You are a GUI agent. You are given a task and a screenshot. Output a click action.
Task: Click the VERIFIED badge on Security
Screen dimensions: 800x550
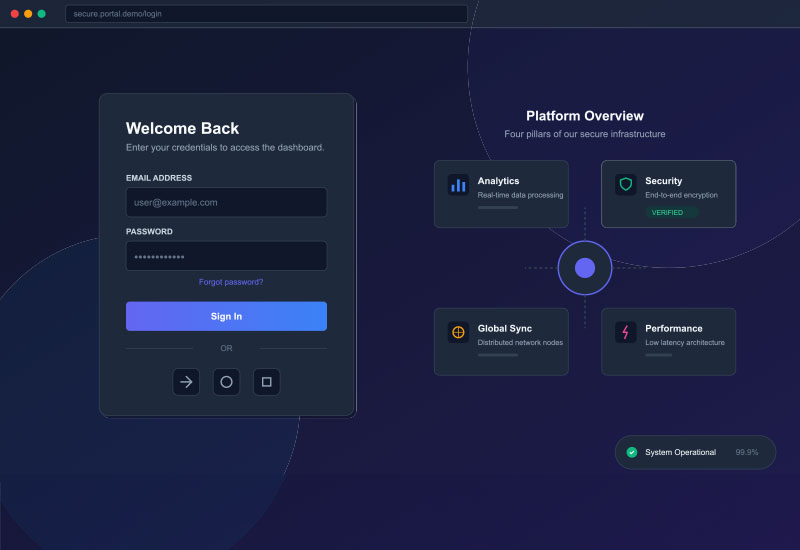[671, 212]
